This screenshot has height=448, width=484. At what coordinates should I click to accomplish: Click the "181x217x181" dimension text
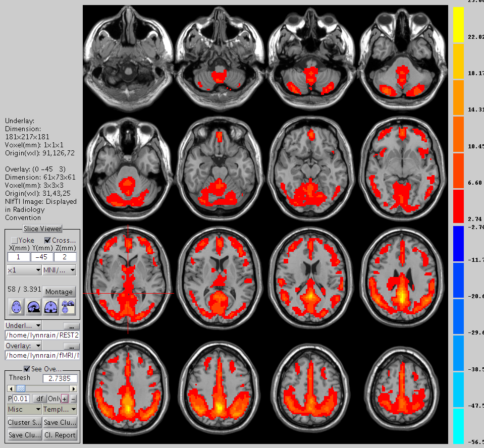click(27, 137)
